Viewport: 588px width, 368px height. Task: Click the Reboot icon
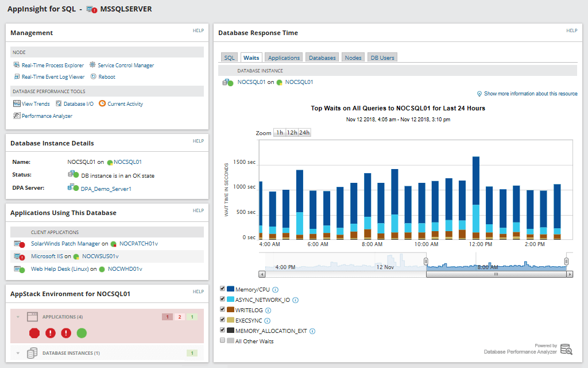point(94,76)
